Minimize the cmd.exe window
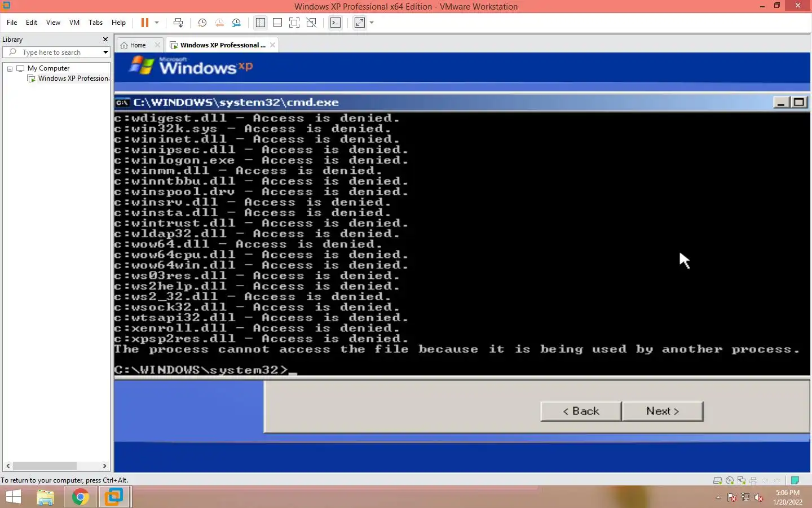 point(781,102)
